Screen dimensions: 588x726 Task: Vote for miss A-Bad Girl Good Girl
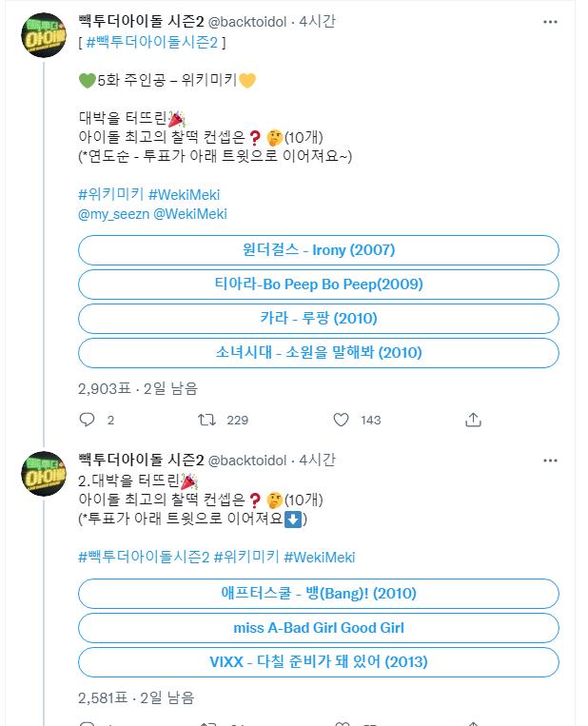pyautogui.click(x=319, y=628)
